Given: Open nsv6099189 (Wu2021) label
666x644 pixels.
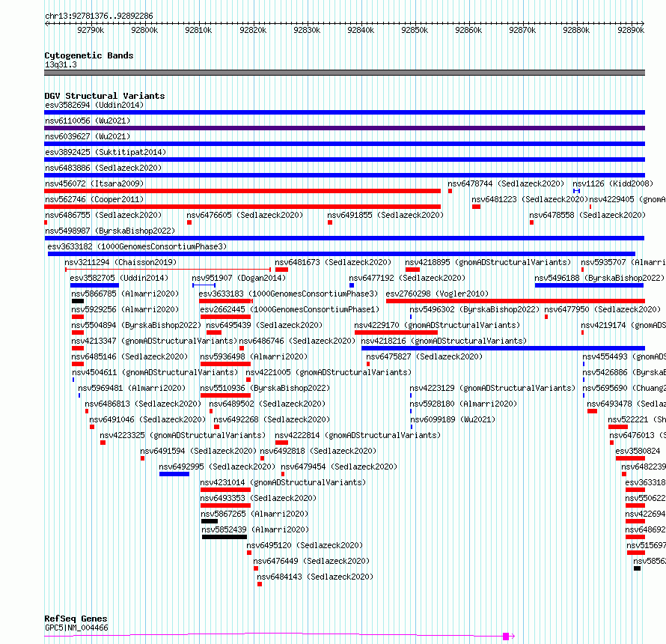Looking at the screenshot, I should pyautogui.click(x=453, y=419).
